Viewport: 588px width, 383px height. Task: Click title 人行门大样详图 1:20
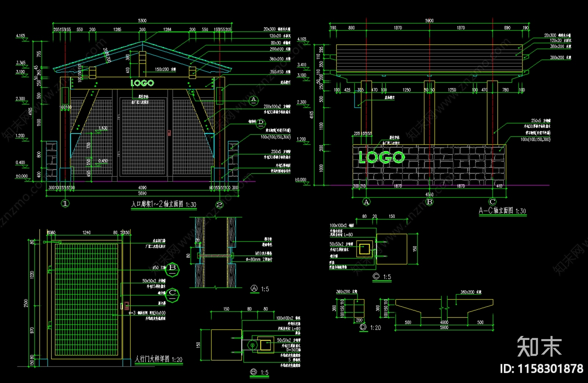tap(158, 359)
